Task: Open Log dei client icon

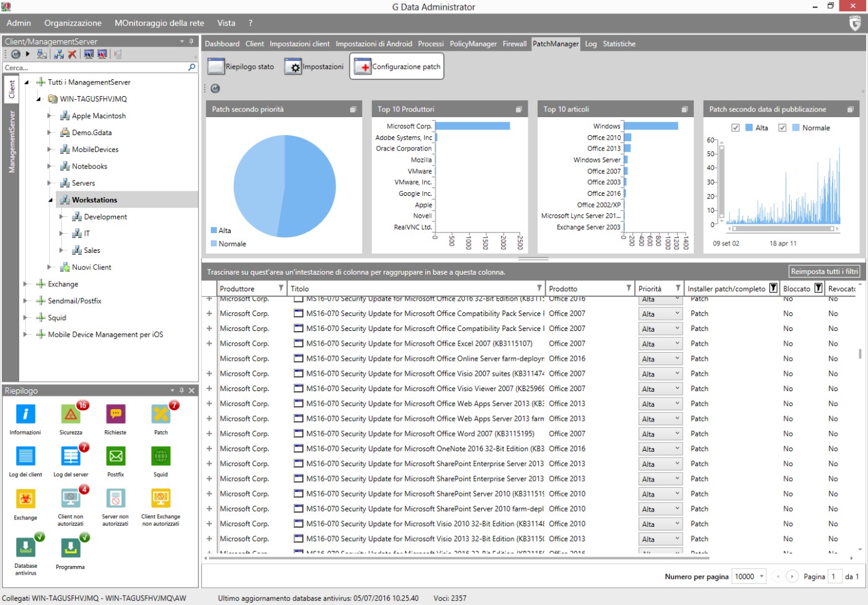Action: pos(25,456)
